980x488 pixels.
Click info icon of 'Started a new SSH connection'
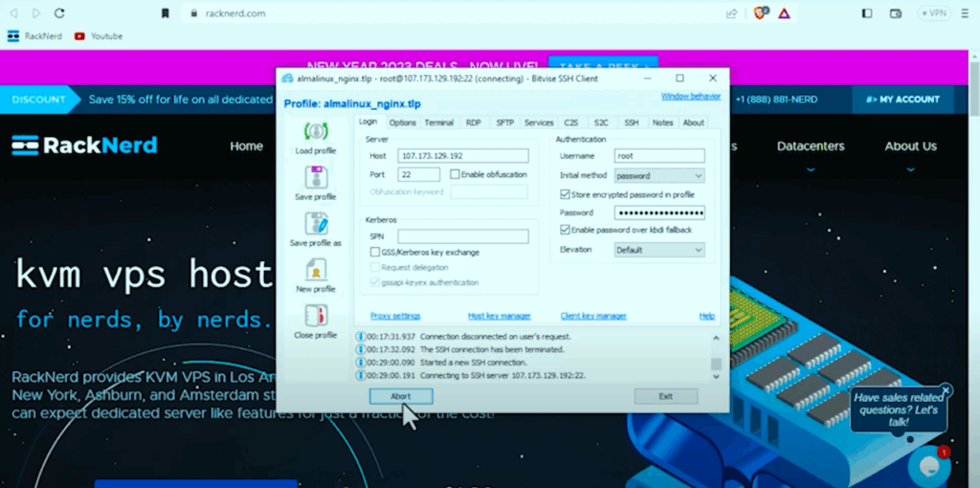[361, 363]
